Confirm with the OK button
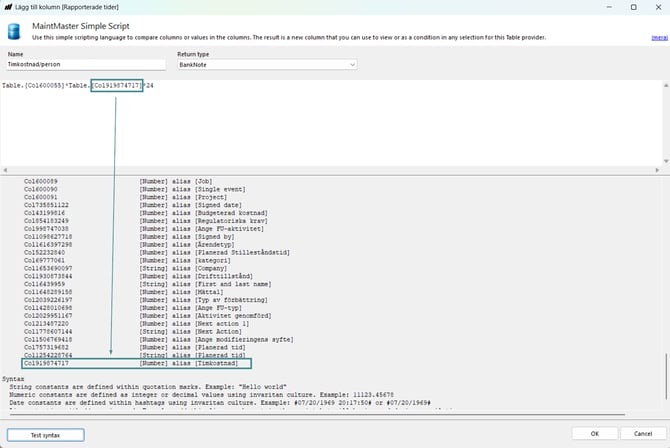The width and height of the screenshot is (670, 448). (x=595, y=434)
